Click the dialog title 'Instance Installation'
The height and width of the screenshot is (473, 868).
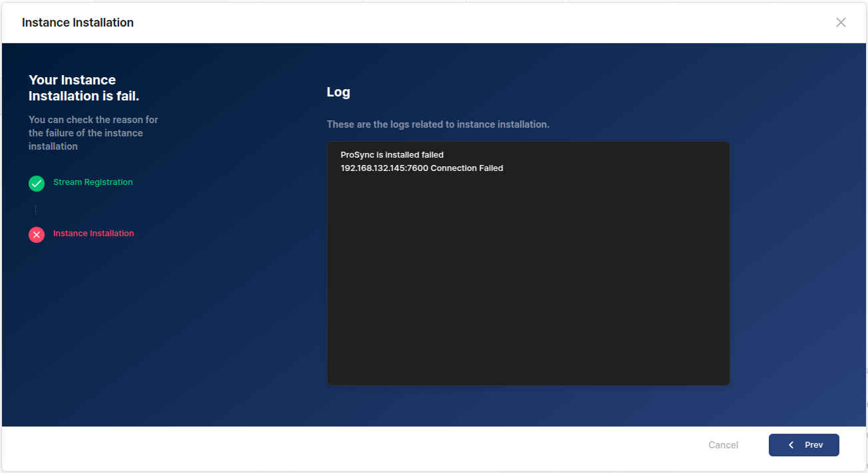(x=78, y=23)
